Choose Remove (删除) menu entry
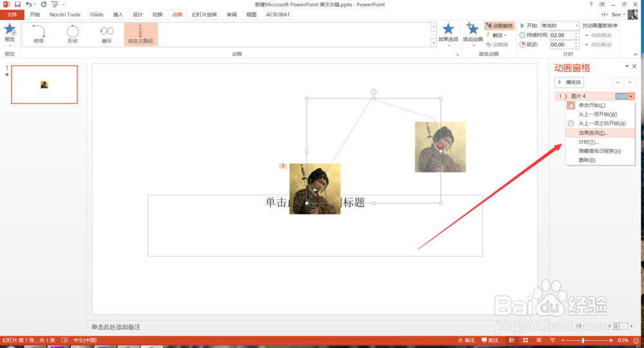Image resolution: width=644 pixels, height=348 pixels. tap(600, 160)
